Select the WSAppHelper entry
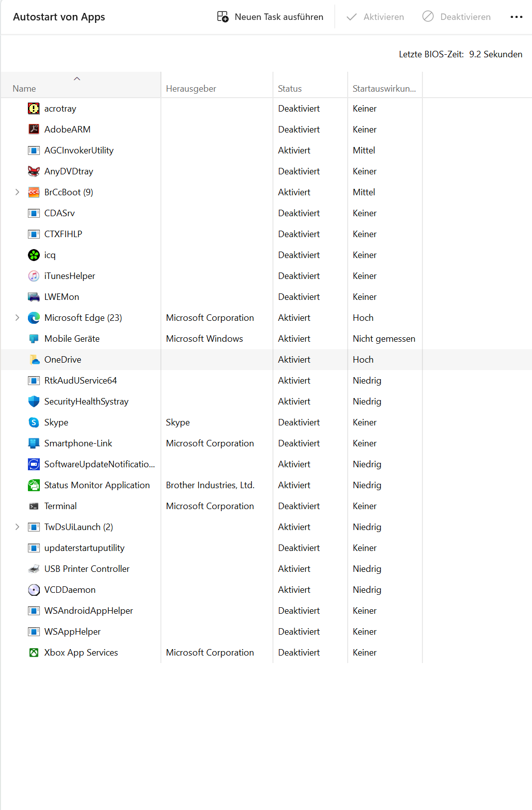Screen dimensions: 532x810 coord(266,632)
